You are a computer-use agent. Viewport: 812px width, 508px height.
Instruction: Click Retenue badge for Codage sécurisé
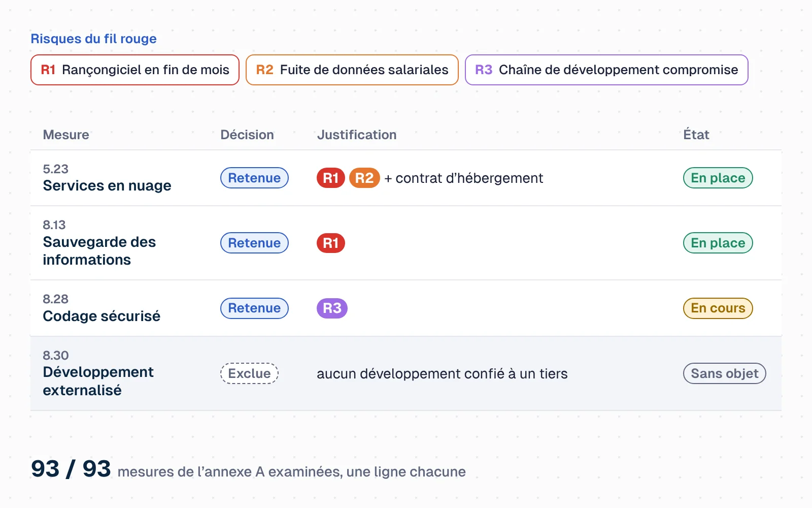(254, 308)
